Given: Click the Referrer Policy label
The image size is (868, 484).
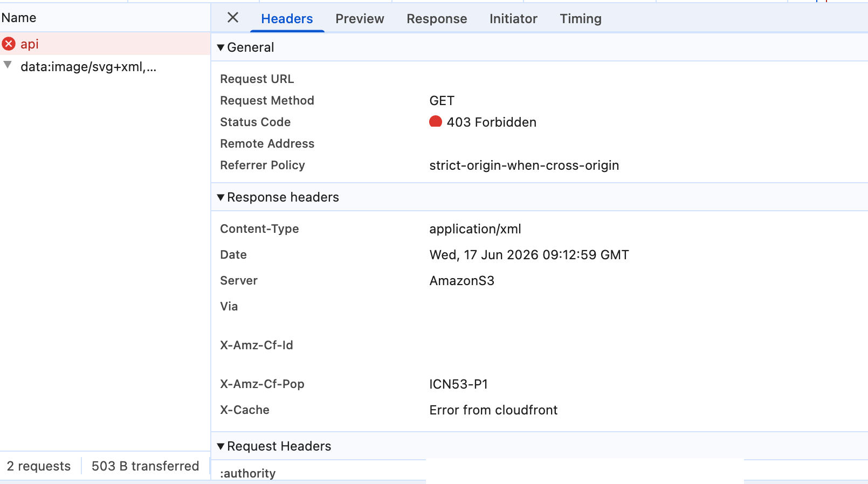Looking at the screenshot, I should (263, 165).
